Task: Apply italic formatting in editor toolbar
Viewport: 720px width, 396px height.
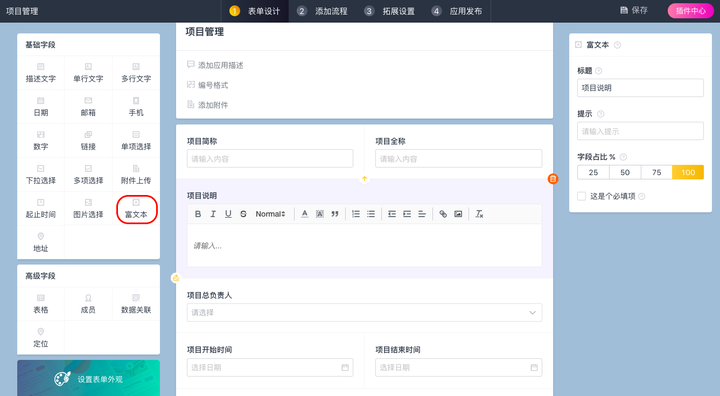Action: click(x=213, y=214)
